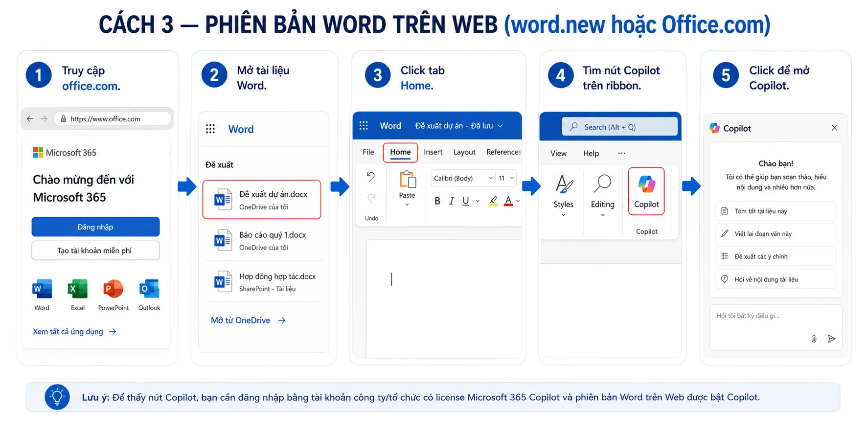Viewport: 868px width, 434px height.
Task: Close the Copilot pane
Action: click(x=835, y=128)
